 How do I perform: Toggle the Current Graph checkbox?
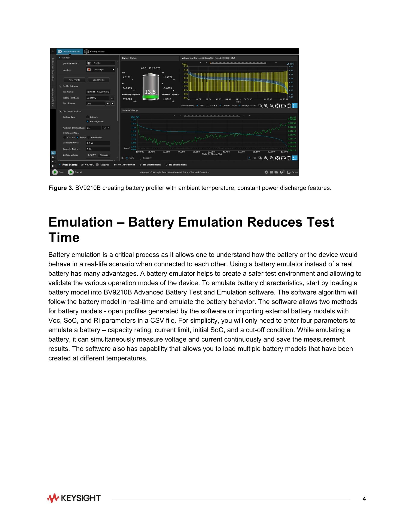coord(220,106)
